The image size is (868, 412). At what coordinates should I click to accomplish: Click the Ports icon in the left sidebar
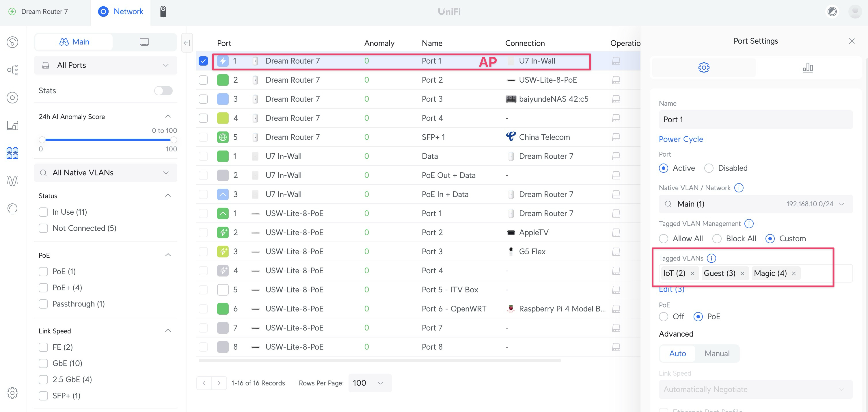12,153
